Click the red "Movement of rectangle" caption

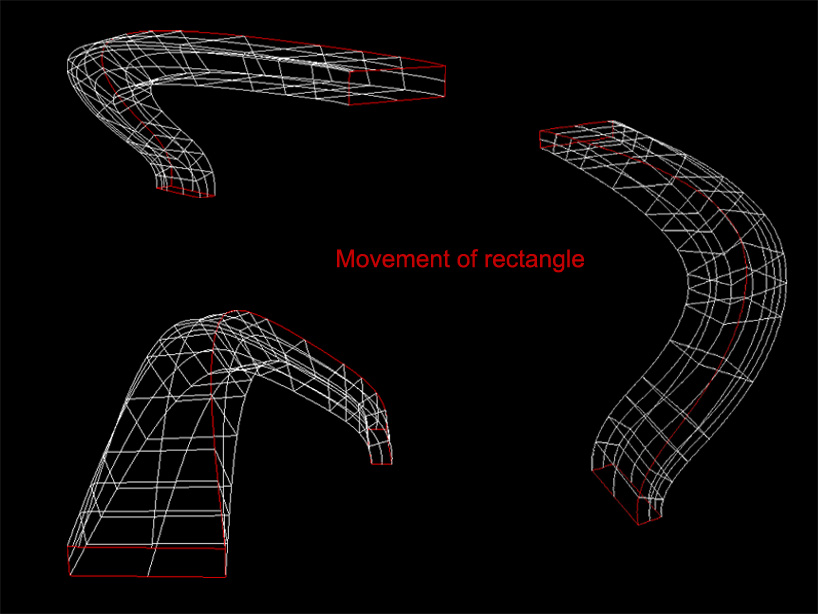(x=459, y=259)
